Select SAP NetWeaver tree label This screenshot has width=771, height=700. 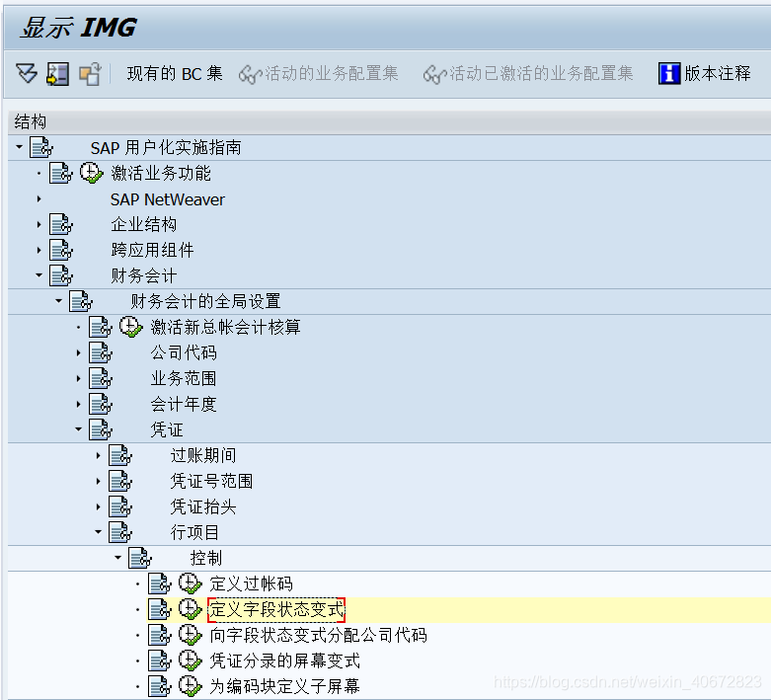[x=167, y=199]
